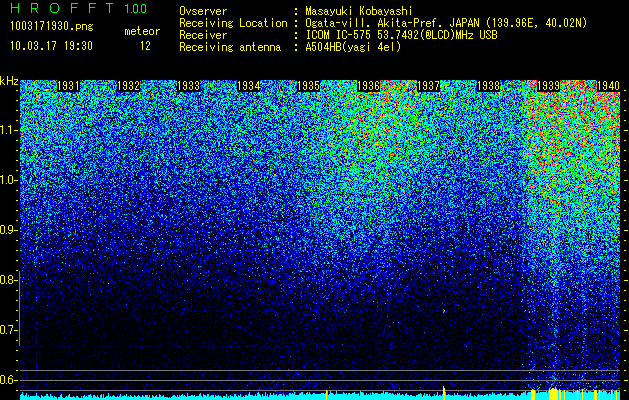Click the 1.1 kHz axis label
Screen dimensions: 629x400
click(x=7, y=130)
